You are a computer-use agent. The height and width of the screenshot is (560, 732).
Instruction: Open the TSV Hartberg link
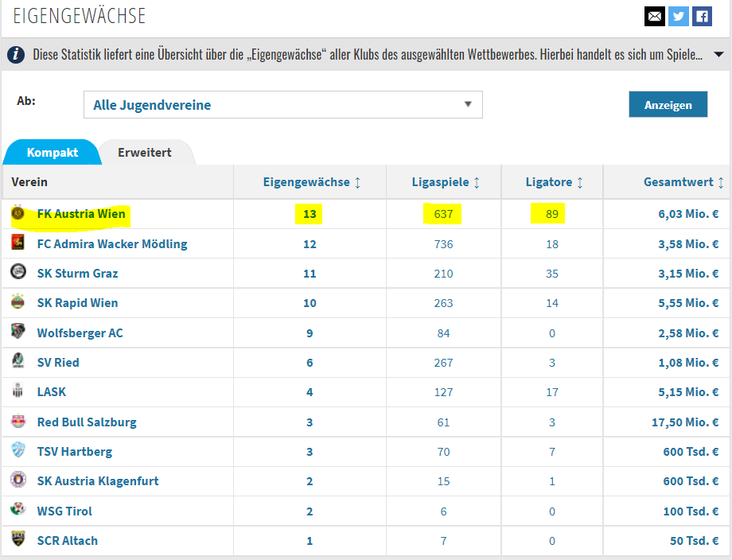pos(75,452)
